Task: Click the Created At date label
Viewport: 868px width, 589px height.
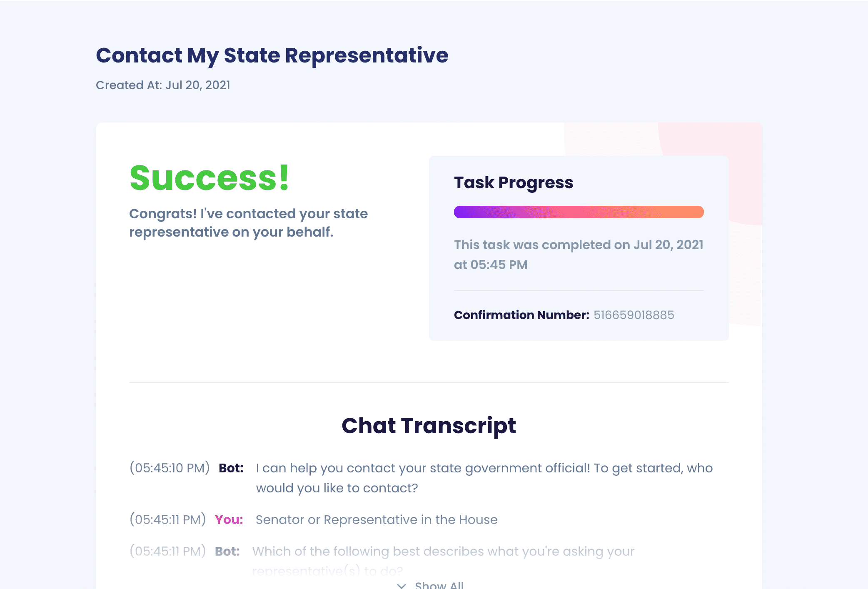Action: click(163, 85)
